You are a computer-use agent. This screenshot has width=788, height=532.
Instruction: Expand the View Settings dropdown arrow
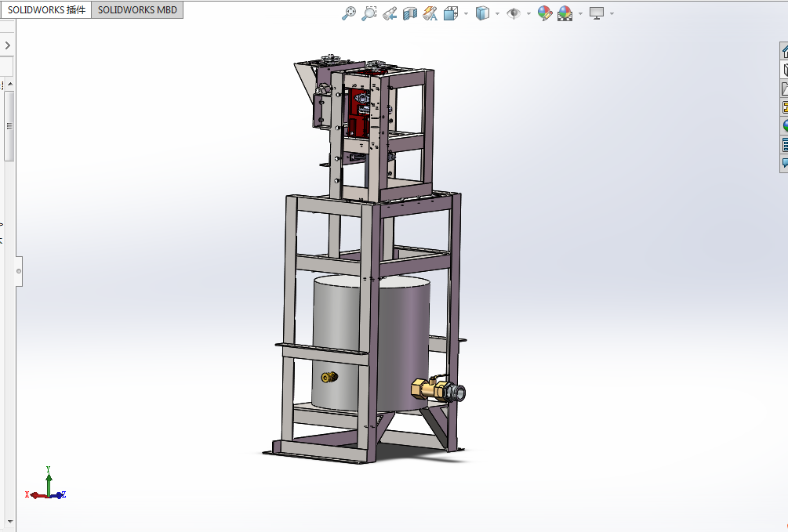[612, 13]
